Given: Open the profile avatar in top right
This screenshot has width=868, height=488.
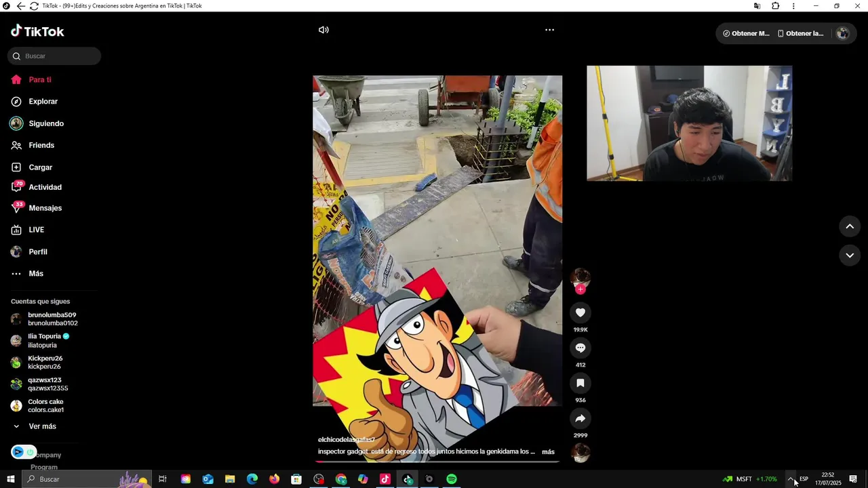Looking at the screenshot, I should [x=843, y=33].
